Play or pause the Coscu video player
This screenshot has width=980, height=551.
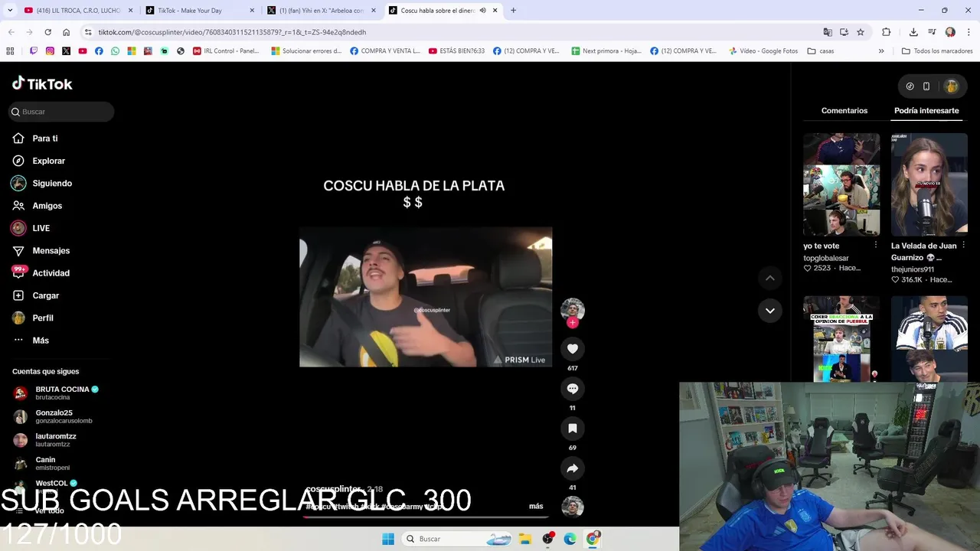426,297
